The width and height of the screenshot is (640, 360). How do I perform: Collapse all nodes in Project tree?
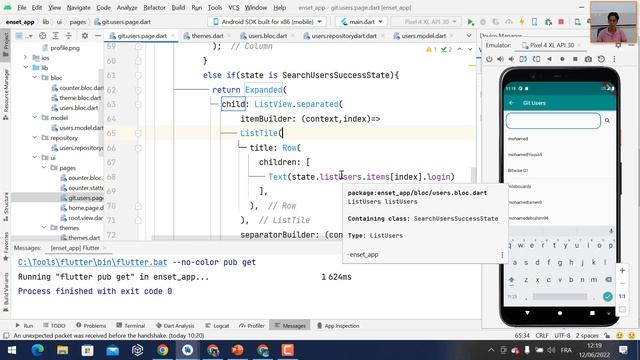pyautogui.click(x=68, y=36)
